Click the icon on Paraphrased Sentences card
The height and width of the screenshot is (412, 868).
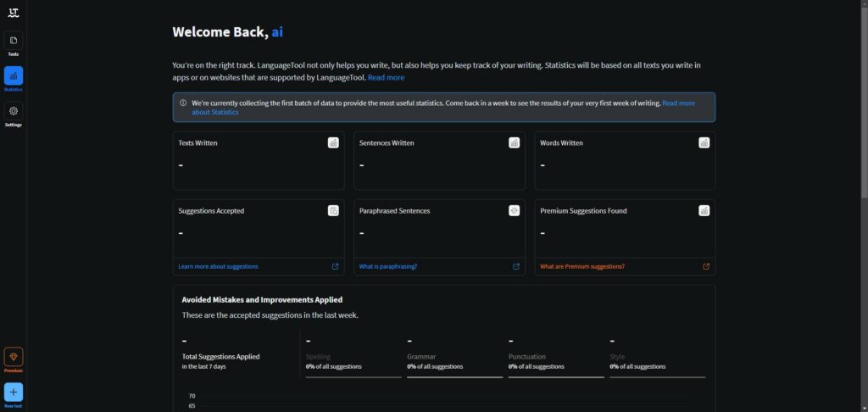pyautogui.click(x=515, y=210)
